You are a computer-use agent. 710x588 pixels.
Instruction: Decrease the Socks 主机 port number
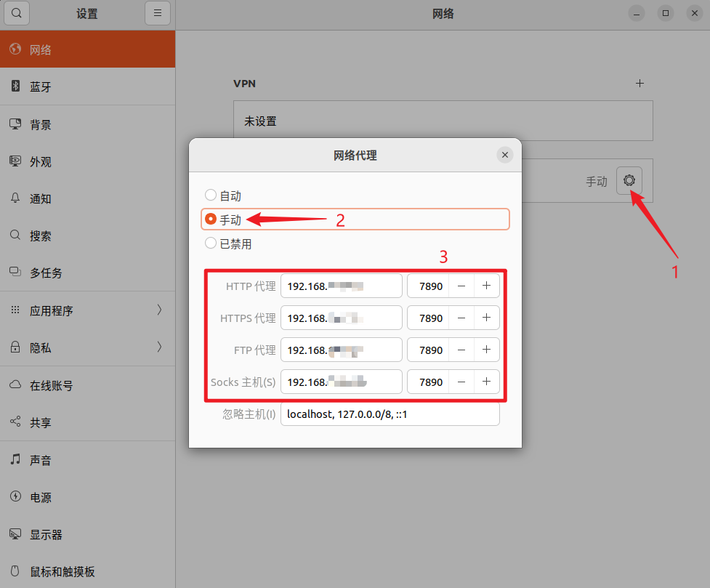(x=461, y=382)
